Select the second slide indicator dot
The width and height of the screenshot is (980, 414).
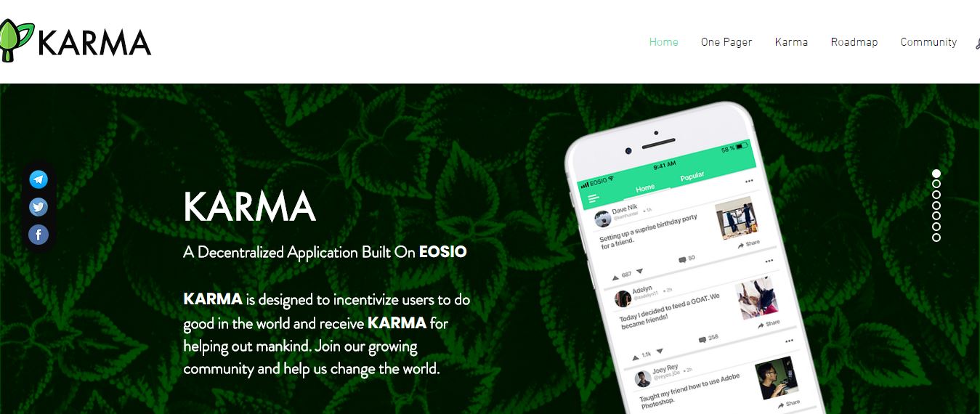pos(936,184)
